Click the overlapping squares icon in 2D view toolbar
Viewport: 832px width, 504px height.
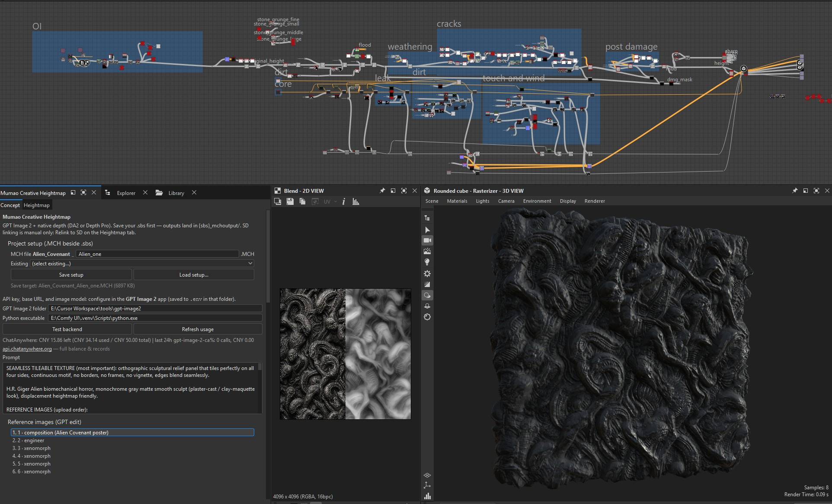pyautogui.click(x=278, y=201)
